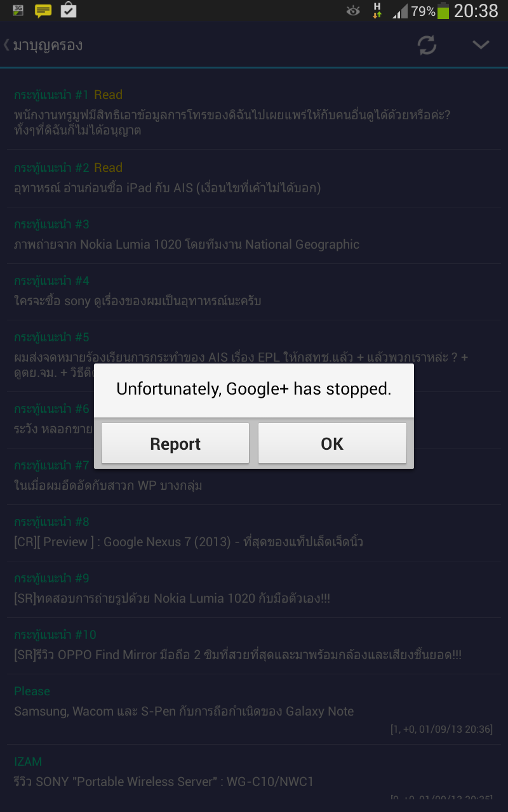Viewport: 508px width, 812px height.
Task: Tap the Play Store notification icon
Action: tap(68, 10)
